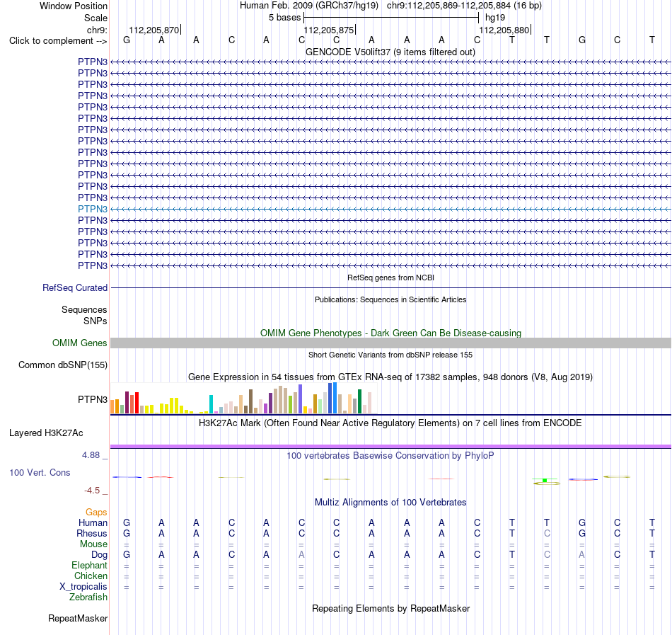This screenshot has width=672, height=635.
Task: Open 'Repeating Elements by RepeatMasker' track title
Action: pos(390,609)
